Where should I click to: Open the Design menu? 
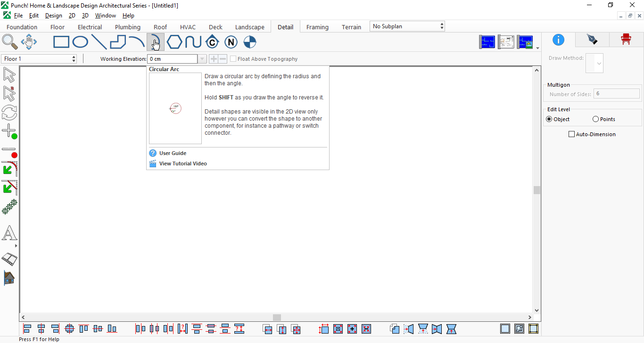coord(54,16)
